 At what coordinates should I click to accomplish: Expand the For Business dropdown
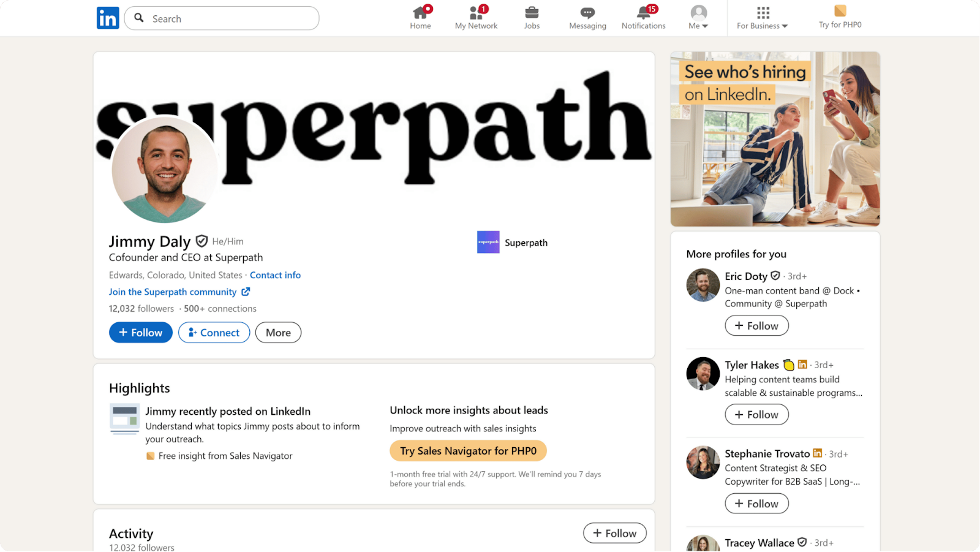[x=762, y=18]
